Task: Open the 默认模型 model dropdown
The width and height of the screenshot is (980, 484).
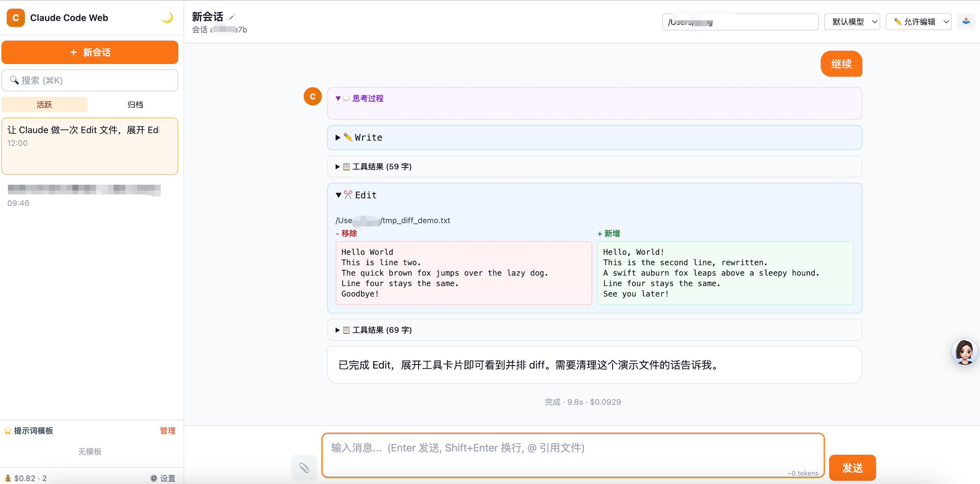Action: point(852,22)
